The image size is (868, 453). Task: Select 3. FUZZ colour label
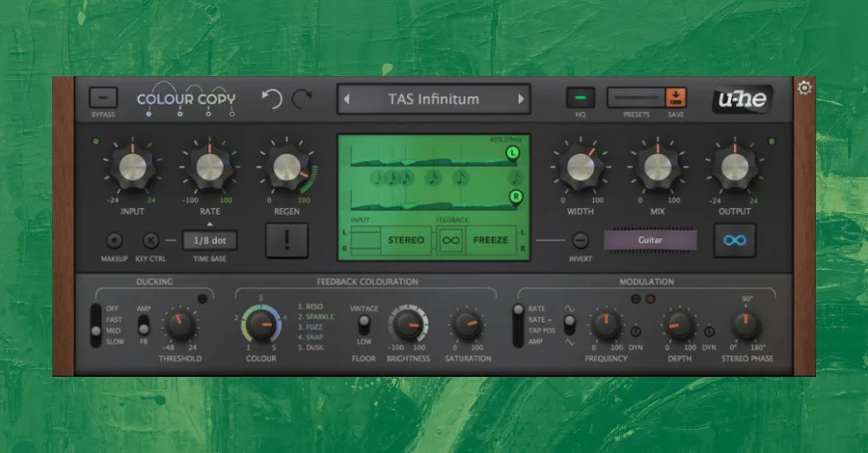click(310, 327)
